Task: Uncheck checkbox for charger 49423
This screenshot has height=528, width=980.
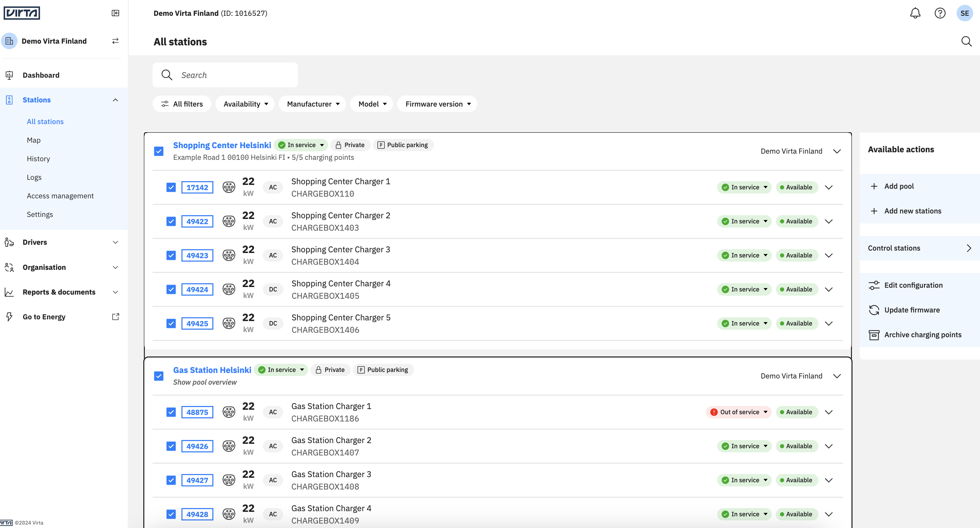Action: click(171, 255)
